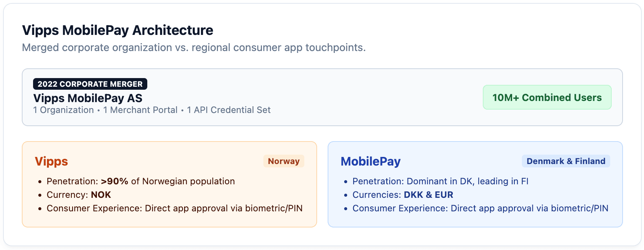
Task: Select the 2022 Corporate Merger badge
Action: (90, 84)
